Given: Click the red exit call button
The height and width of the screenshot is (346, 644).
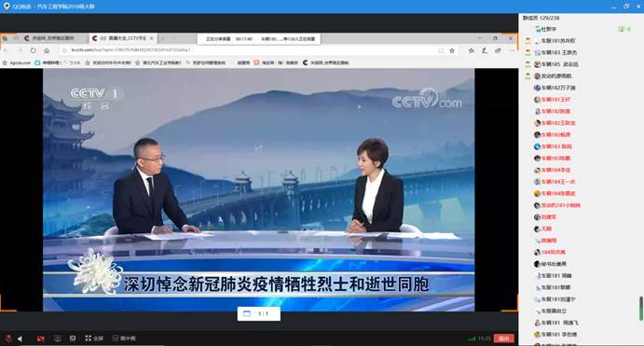Looking at the screenshot, I should pos(503,339).
